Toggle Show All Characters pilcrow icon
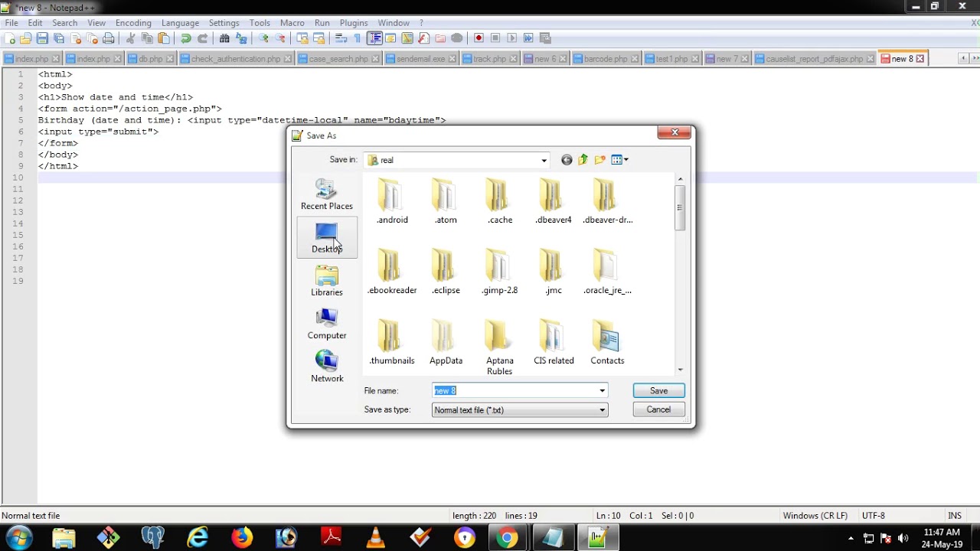The width and height of the screenshot is (980, 551). [x=357, y=38]
